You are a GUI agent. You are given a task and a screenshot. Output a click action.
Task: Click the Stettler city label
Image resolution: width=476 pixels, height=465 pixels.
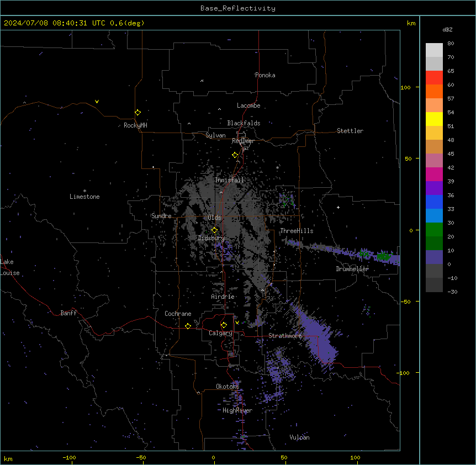350,131
